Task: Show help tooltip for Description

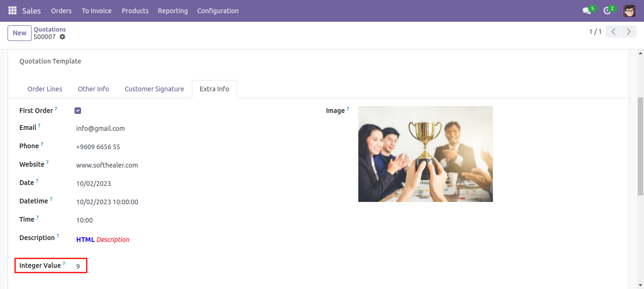Action: click(x=58, y=236)
